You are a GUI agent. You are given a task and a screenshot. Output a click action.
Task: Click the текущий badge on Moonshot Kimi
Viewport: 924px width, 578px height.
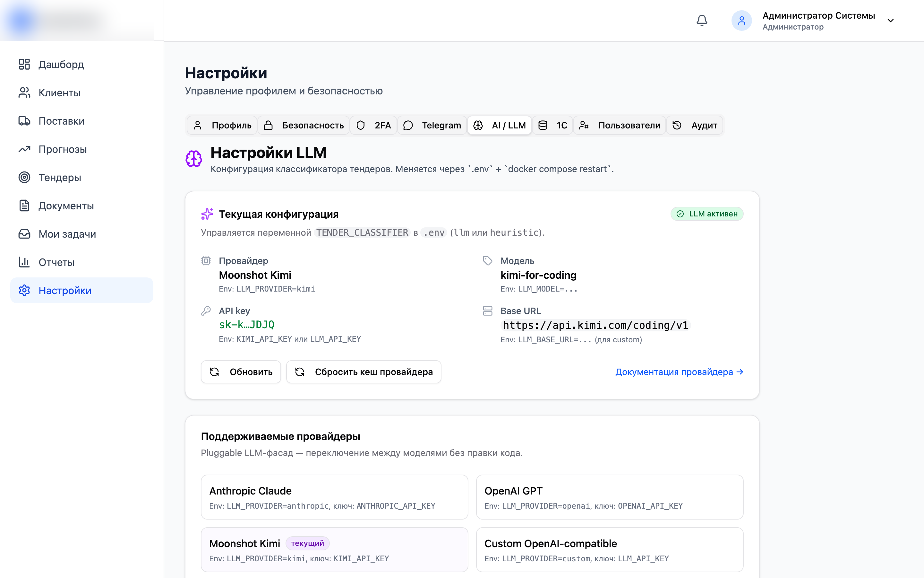pos(307,543)
